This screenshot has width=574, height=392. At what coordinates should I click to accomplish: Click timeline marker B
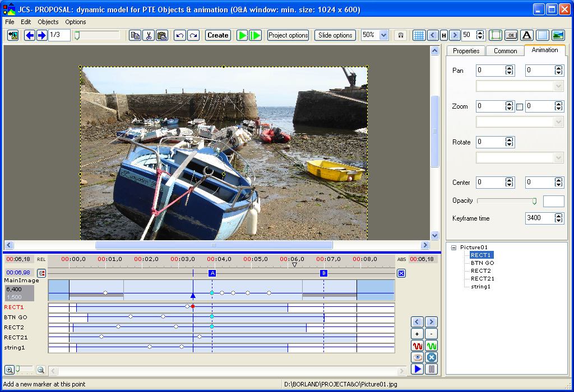[323, 273]
